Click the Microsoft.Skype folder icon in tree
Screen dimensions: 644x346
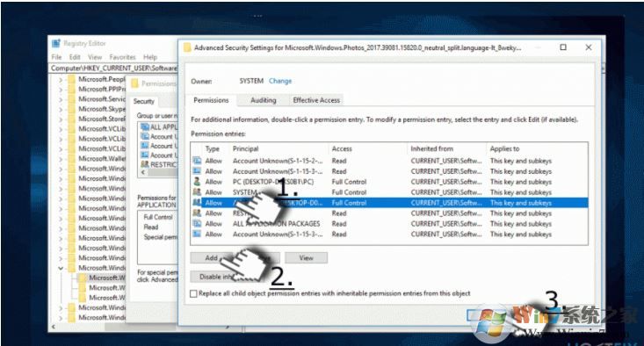(72, 109)
